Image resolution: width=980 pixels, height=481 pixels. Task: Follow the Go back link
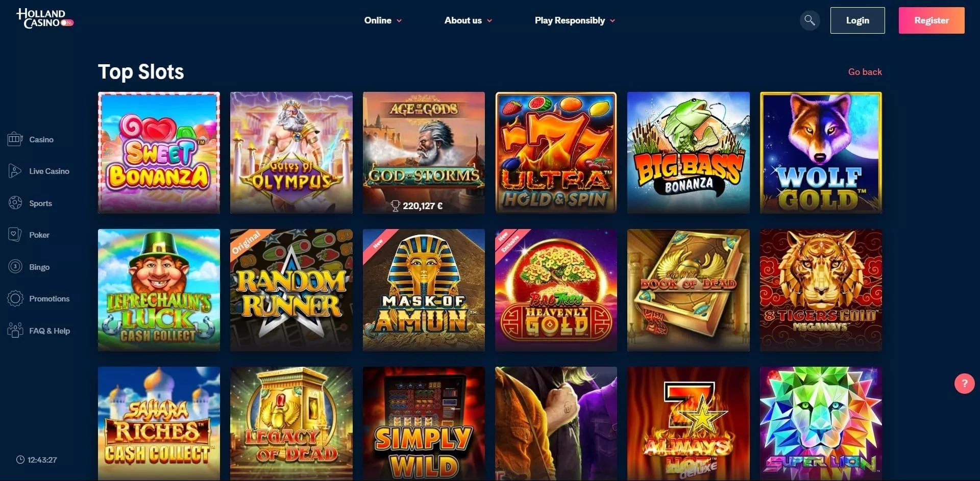[865, 72]
